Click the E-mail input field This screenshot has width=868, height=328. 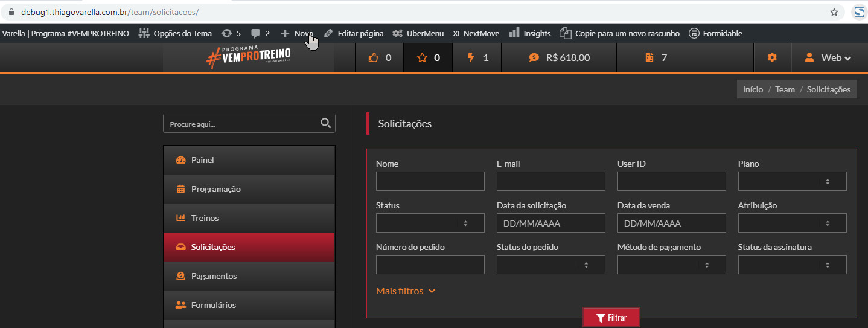tap(550, 181)
